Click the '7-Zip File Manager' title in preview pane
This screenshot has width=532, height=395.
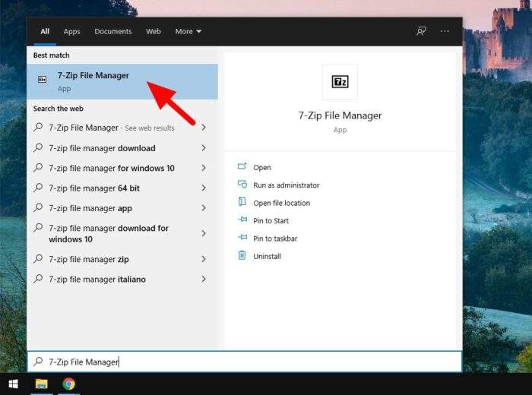tap(340, 115)
